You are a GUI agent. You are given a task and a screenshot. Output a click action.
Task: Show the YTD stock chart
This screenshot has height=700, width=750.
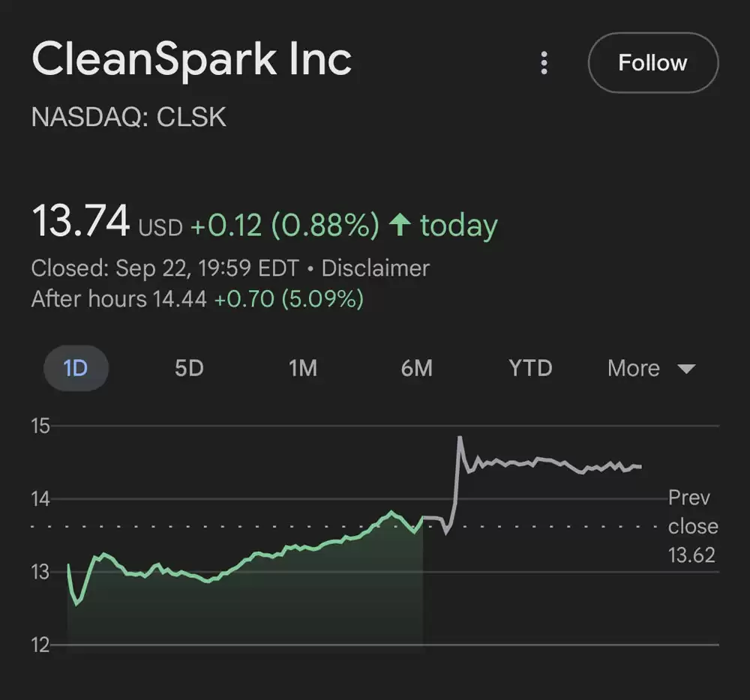tap(530, 368)
